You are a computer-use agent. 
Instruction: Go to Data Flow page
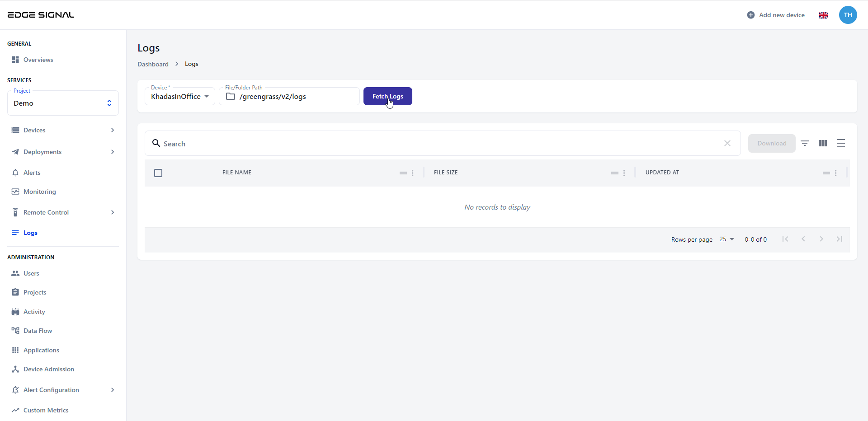(x=38, y=331)
